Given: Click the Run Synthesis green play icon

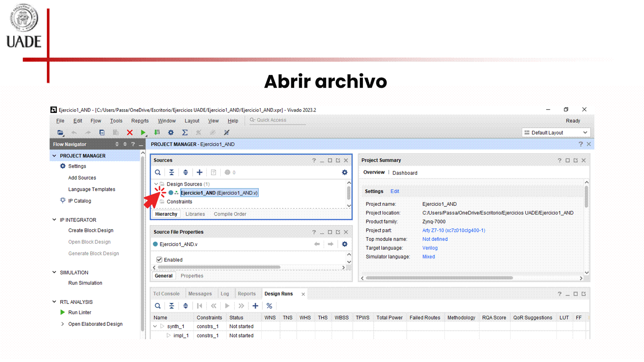Looking at the screenshot, I should 143,133.
